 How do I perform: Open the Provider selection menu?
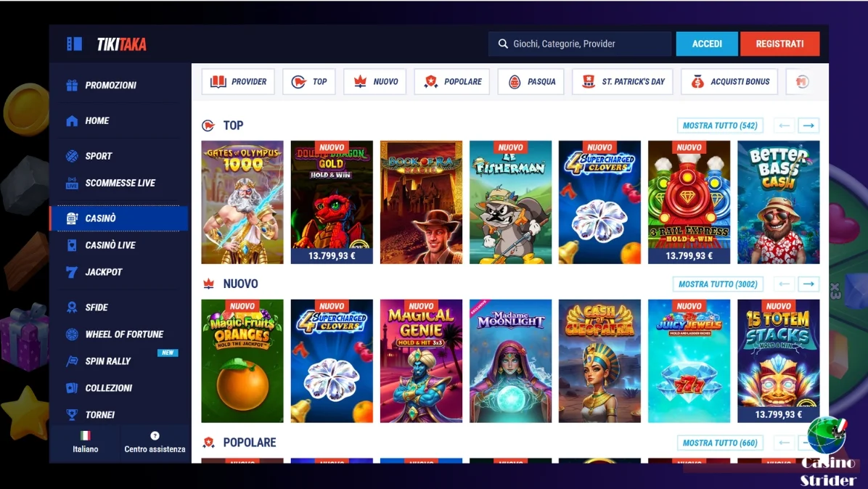(x=237, y=81)
